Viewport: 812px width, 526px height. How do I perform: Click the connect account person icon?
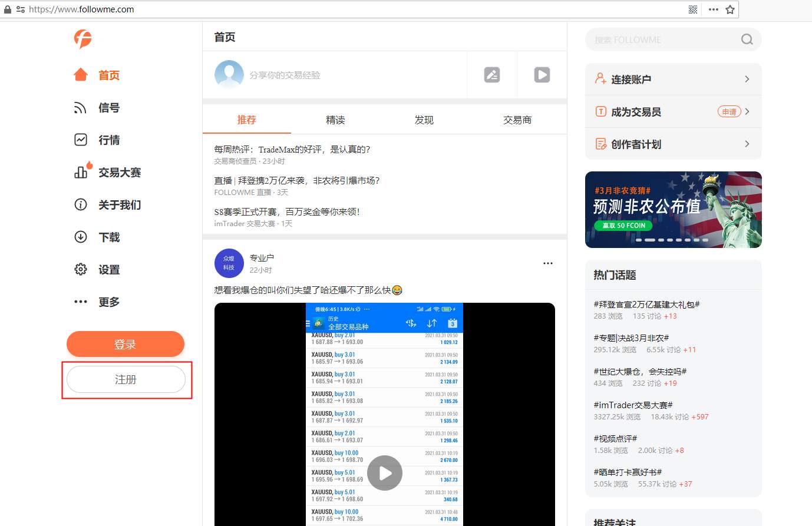601,78
